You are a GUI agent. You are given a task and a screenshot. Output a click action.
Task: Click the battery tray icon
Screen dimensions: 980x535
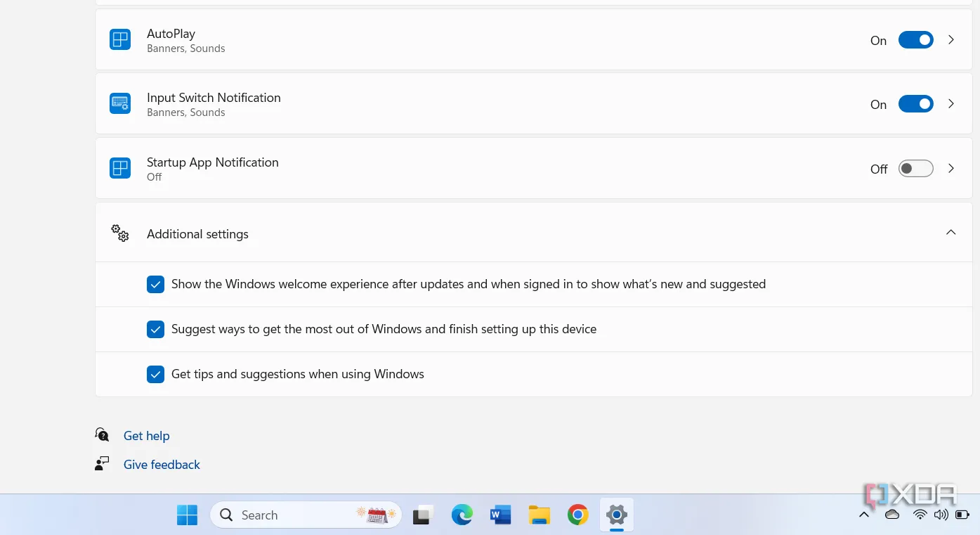[x=962, y=515]
